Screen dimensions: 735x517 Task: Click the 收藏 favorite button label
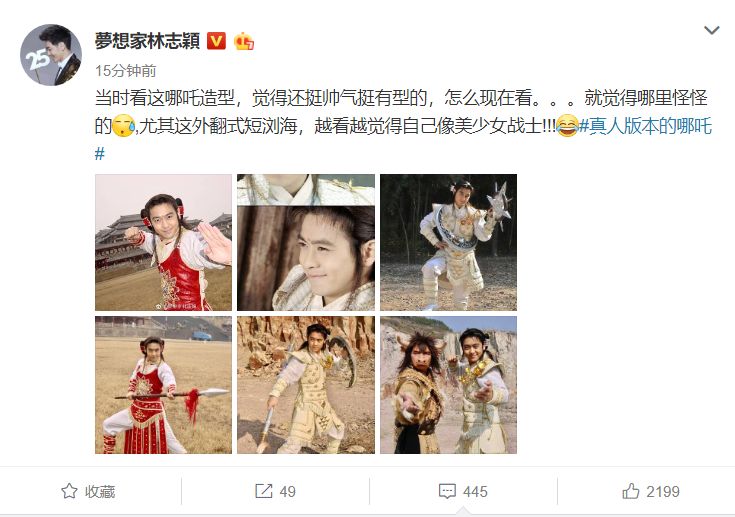(100, 491)
